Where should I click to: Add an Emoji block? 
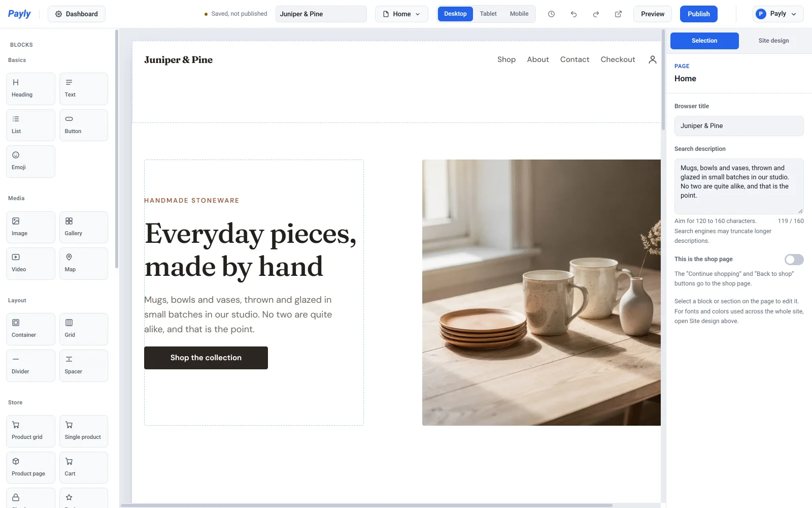pos(30,162)
